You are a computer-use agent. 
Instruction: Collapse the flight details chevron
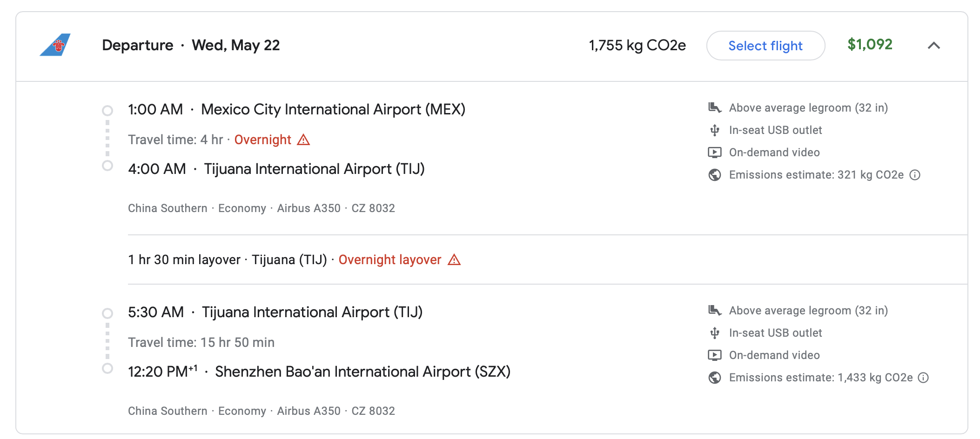click(x=933, y=46)
